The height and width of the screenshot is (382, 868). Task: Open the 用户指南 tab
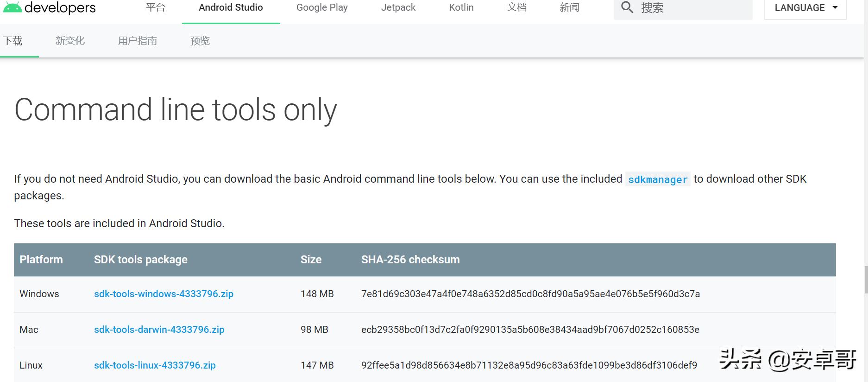tap(137, 41)
